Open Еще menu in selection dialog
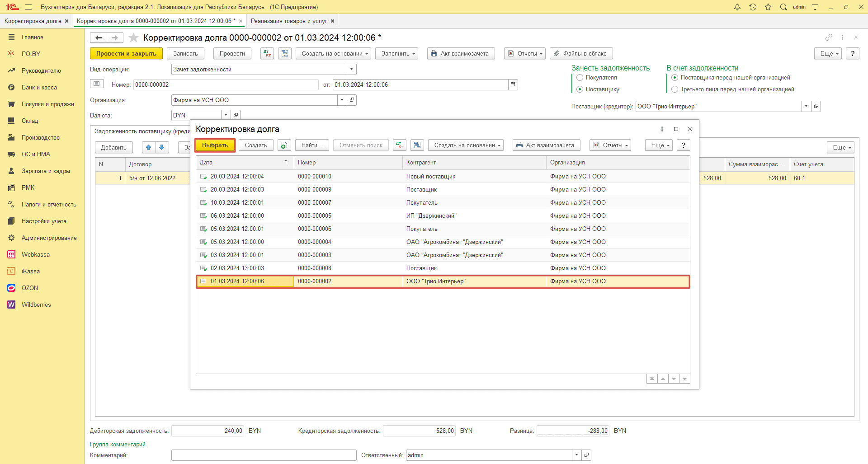 [x=659, y=145]
